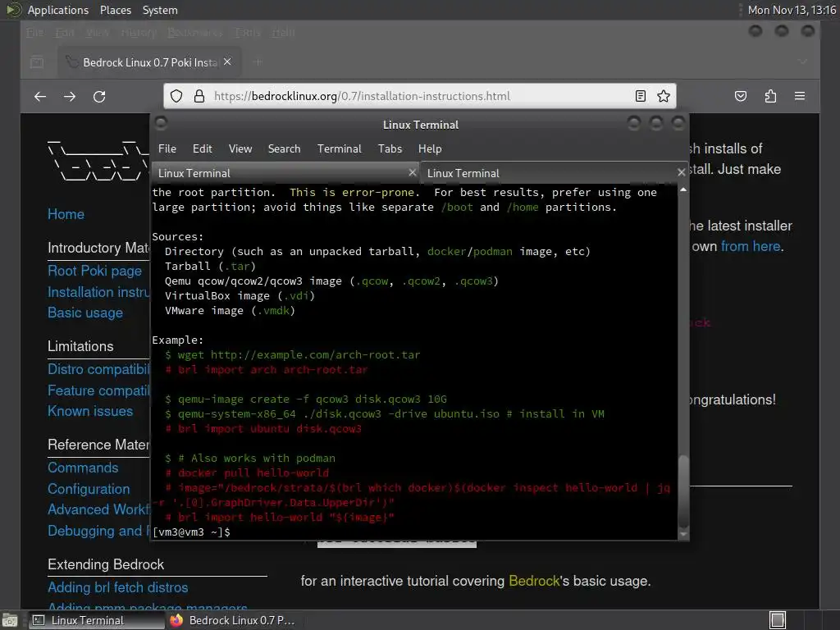
Task: Save page to Pocket
Action: (741, 97)
